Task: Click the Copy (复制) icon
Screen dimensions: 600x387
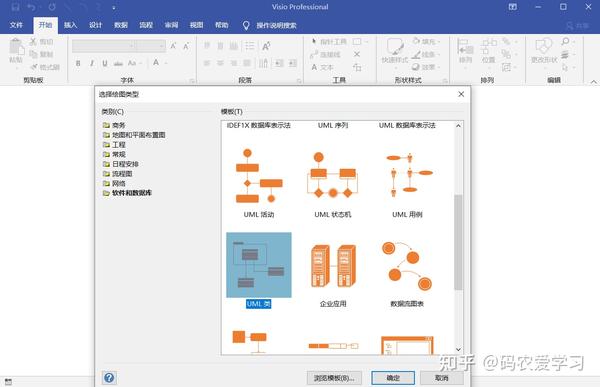Action: (x=33, y=54)
